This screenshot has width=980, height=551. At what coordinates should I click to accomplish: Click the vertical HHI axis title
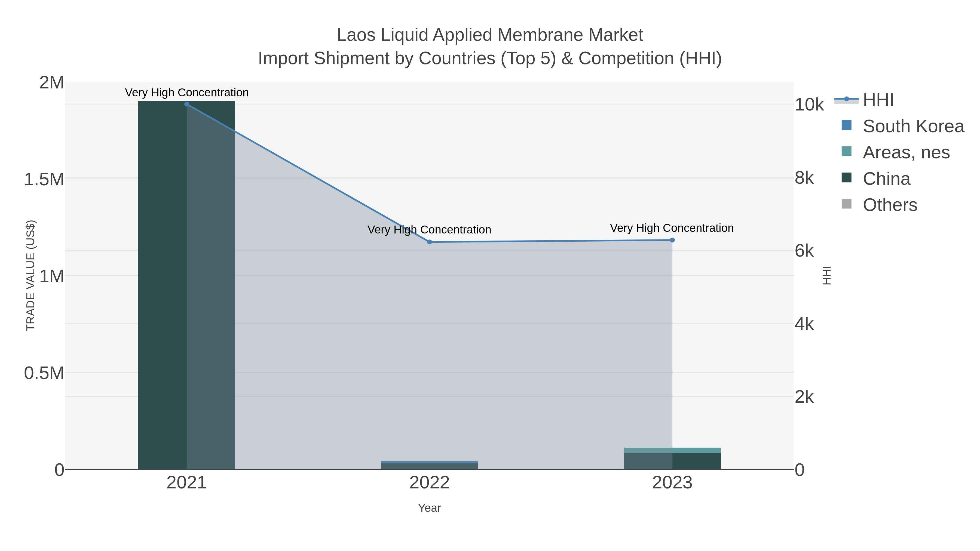click(827, 276)
